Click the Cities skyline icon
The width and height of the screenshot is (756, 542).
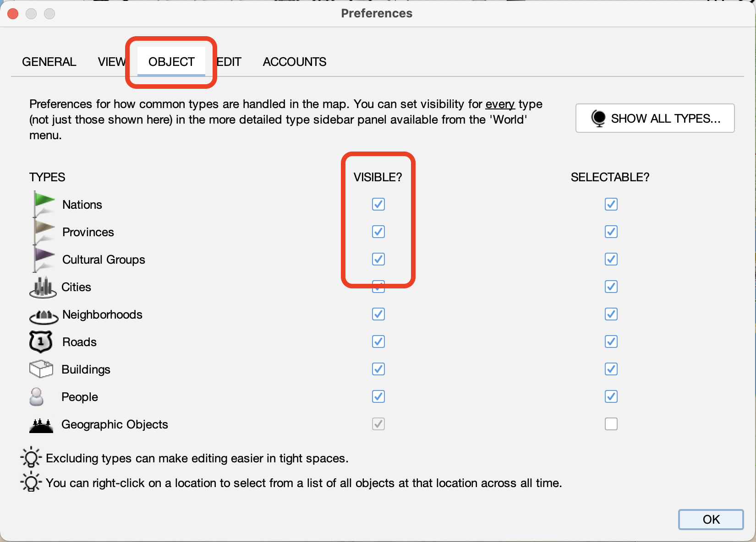coord(42,287)
